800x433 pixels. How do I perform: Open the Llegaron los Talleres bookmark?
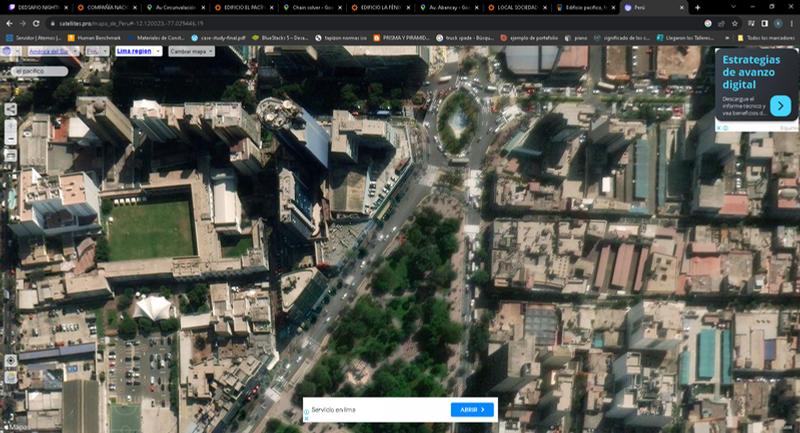click(685, 38)
